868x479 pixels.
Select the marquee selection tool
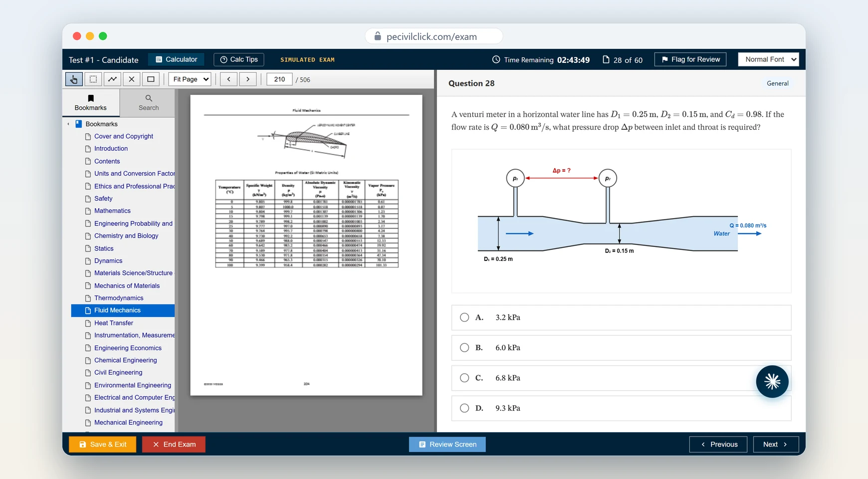pyautogui.click(x=93, y=79)
